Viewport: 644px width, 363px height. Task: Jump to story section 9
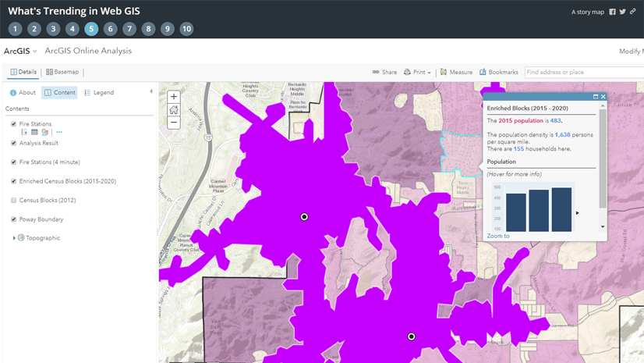[x=167, y=29]
